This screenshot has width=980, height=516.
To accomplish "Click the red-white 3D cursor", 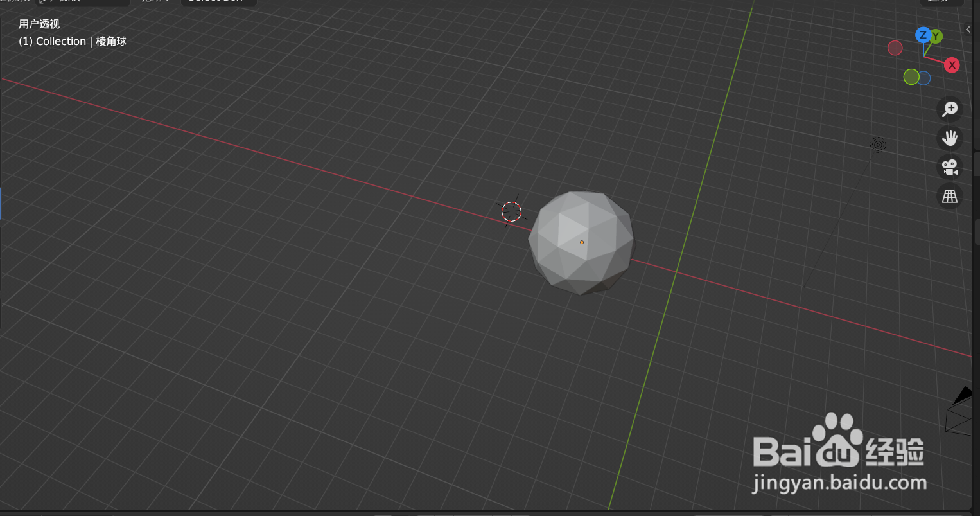I will point(511,211).
